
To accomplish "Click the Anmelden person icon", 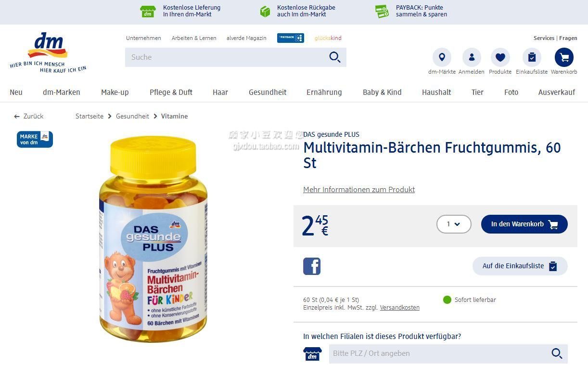I will point(472,57).
